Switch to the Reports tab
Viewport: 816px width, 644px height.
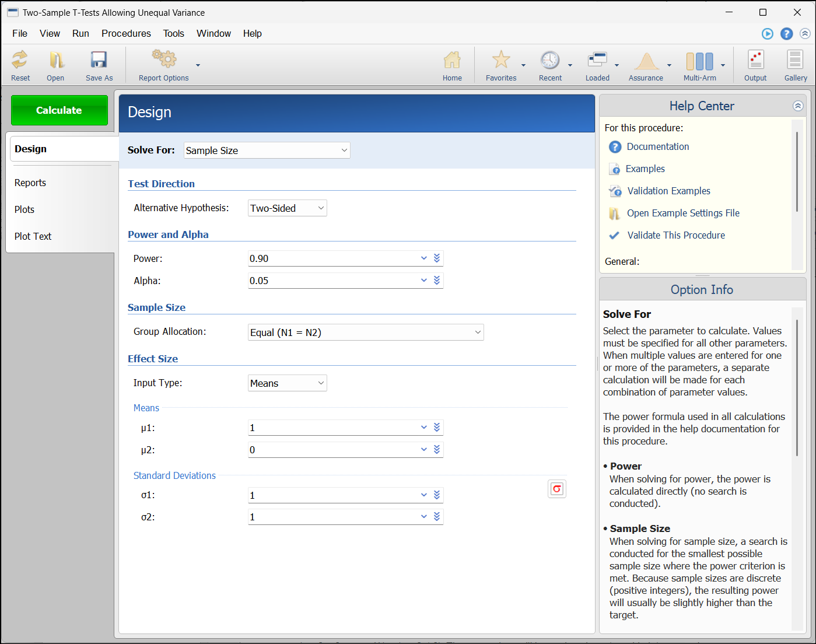pos(30,183)
